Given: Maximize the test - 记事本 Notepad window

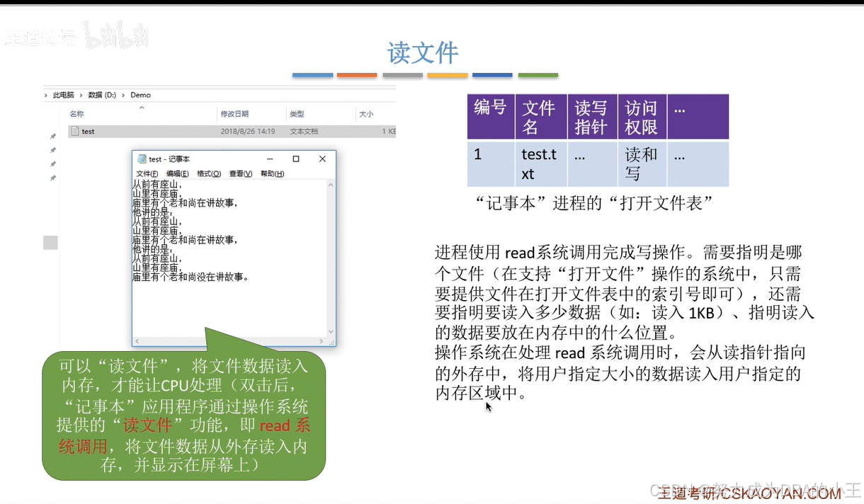Looking at the screenshot, I should coord(296,159).
